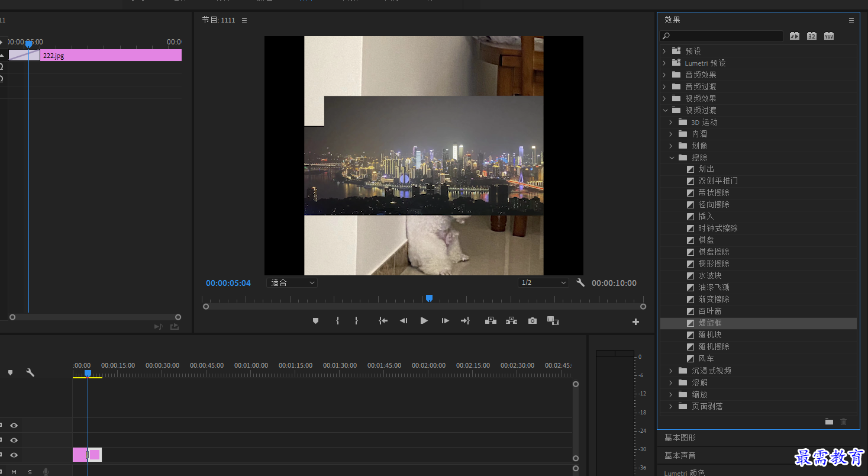The image size is (868, 476).
Task: Expand the 预设 folder
Action: 664,51
